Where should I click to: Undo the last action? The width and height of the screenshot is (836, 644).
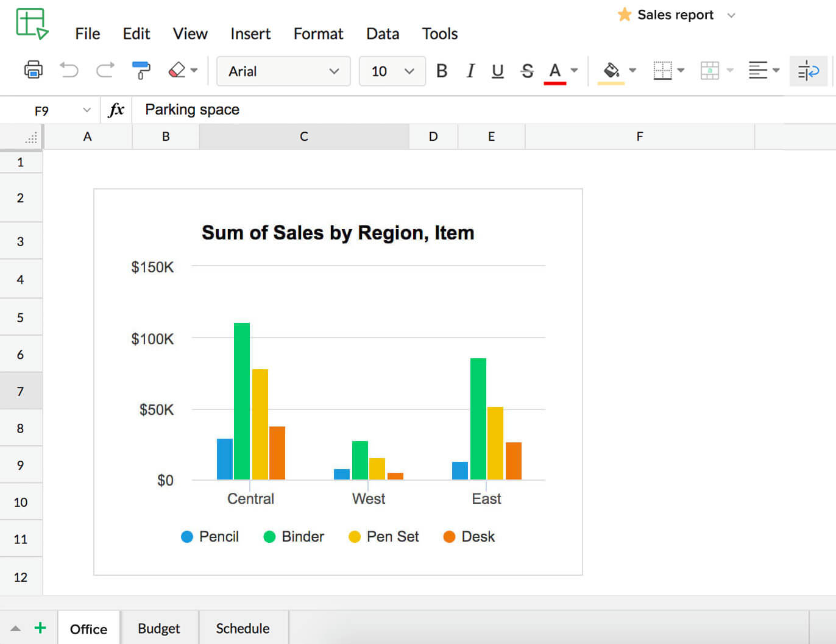pos(69,71)
